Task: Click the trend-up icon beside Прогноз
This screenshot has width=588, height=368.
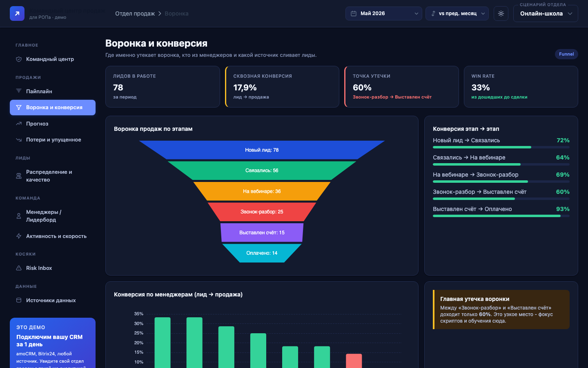Action: (19, 123)
